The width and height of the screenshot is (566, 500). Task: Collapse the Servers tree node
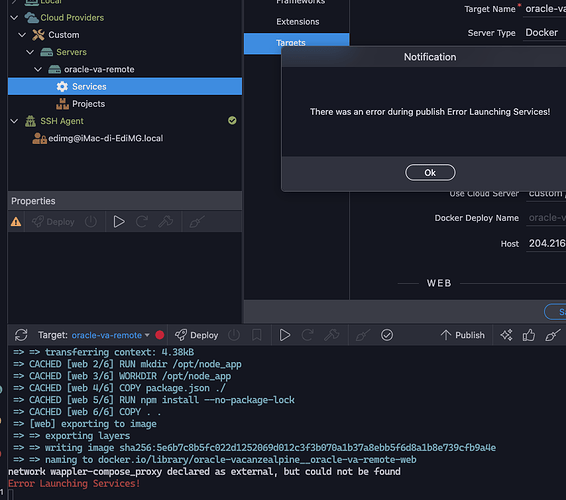point(30,52)
